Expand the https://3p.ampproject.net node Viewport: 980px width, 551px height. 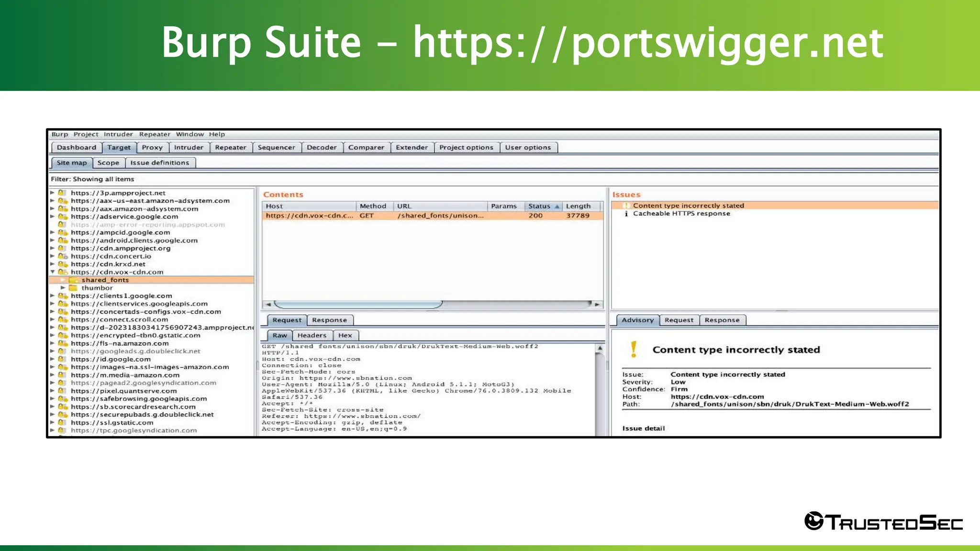click(x=53, y=193)
